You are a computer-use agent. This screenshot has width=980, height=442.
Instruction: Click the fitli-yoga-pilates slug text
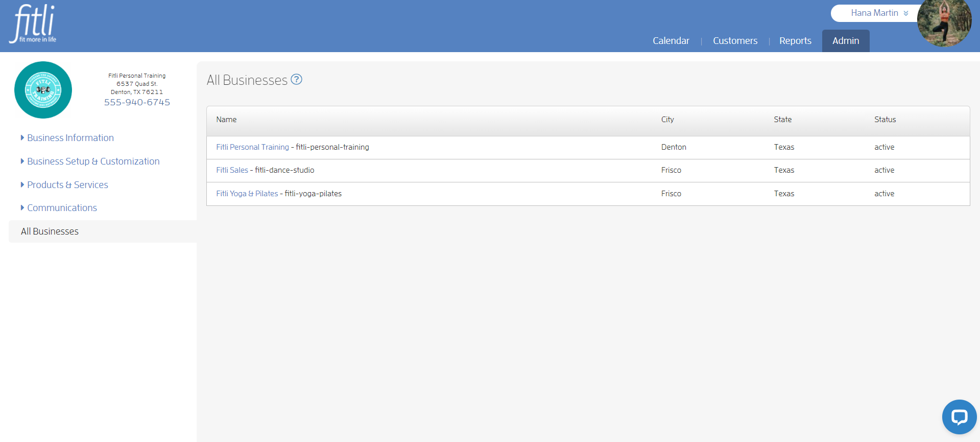pyautogui.click(x=313, y=194)
